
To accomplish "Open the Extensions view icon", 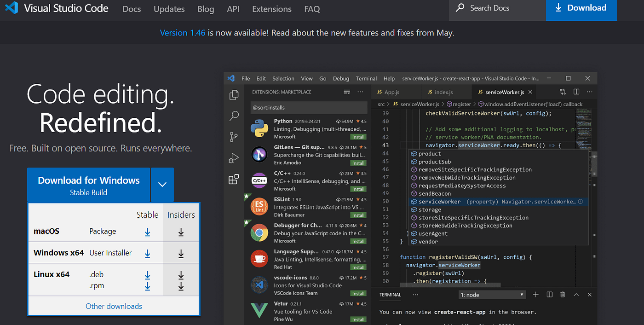I will pos(234,179).
